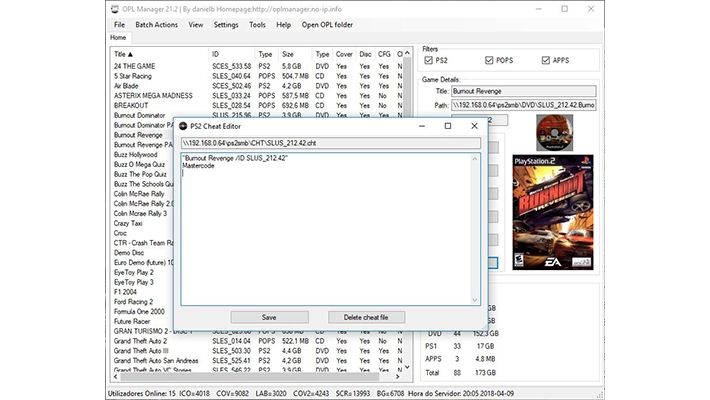Select Formula One 2000

pos(139,312)
